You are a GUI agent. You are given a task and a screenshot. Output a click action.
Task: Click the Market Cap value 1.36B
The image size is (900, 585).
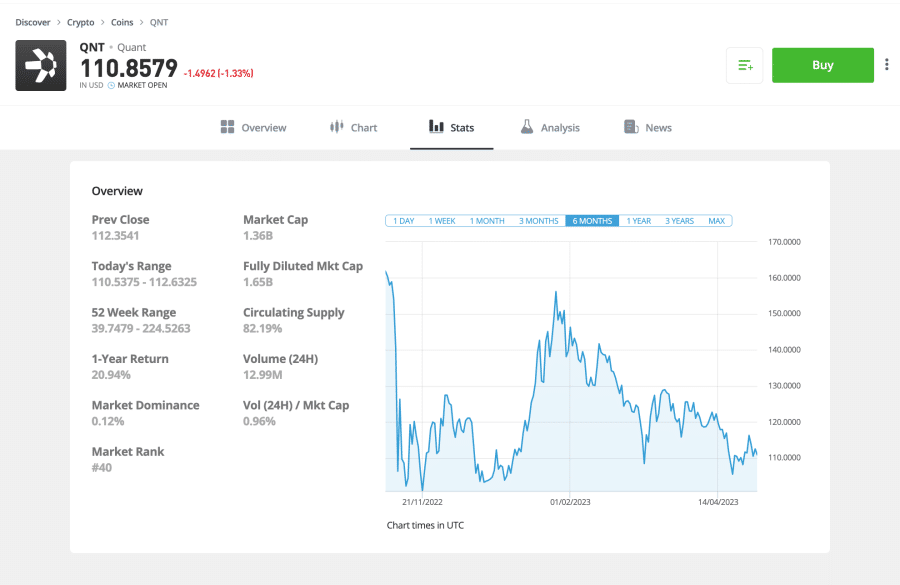pyautogui.click(x=258, y=236)
